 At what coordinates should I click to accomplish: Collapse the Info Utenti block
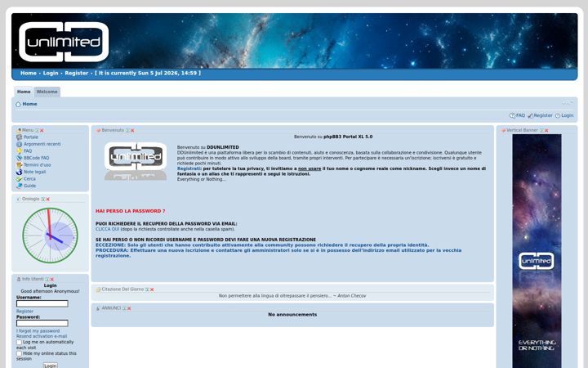[x=47, y=280]
